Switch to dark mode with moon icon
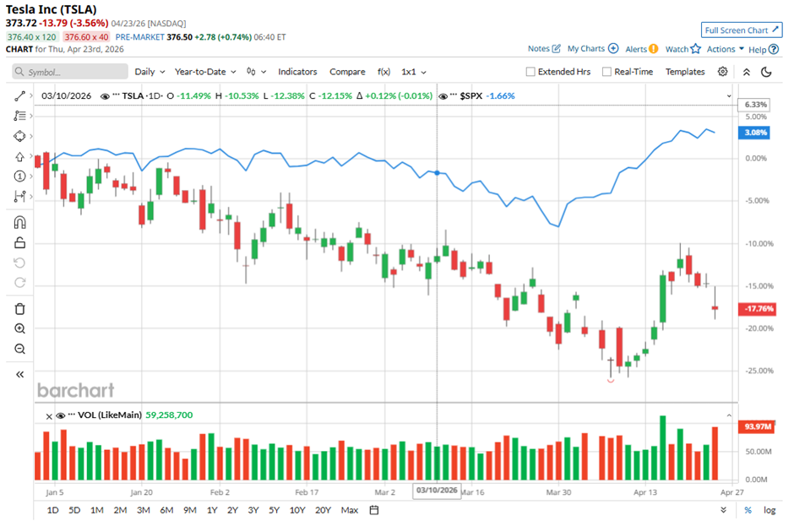794x532 pixels. coord(767,72)
